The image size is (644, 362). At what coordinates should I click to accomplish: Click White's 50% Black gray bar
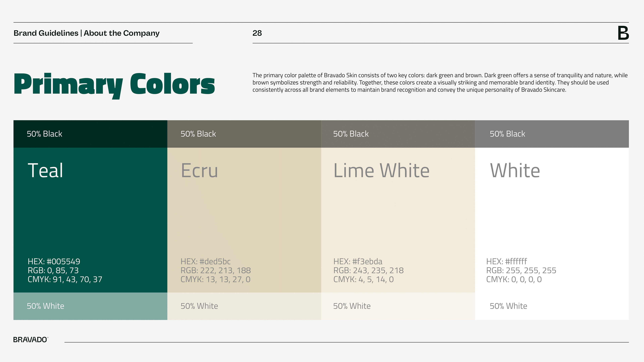point(551,134)
